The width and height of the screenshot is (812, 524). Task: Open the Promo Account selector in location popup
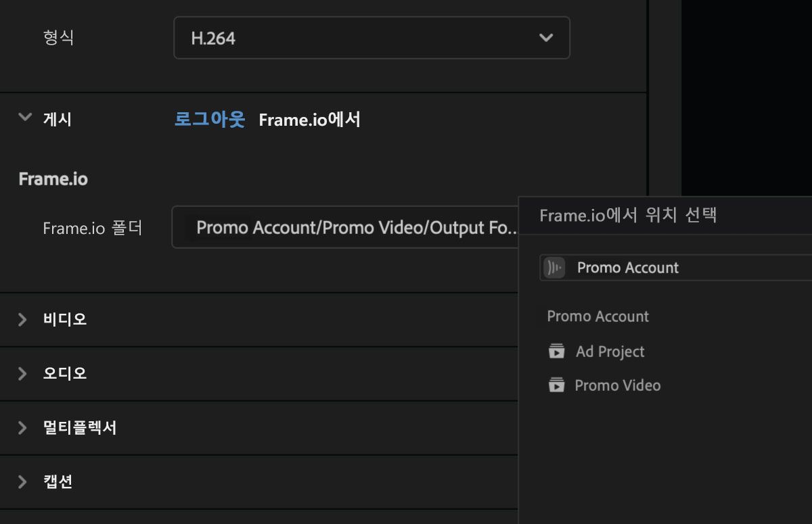(675, 268)
